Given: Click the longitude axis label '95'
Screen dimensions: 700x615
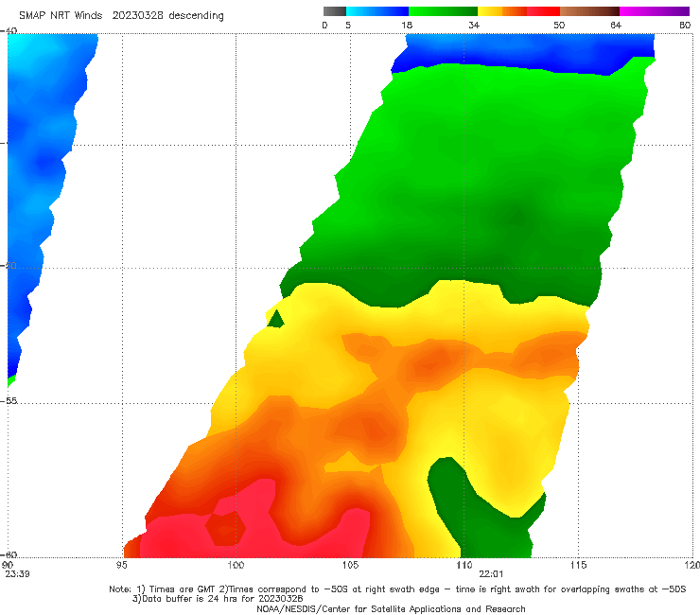Looking at the screenshot, I should [121, 565].
